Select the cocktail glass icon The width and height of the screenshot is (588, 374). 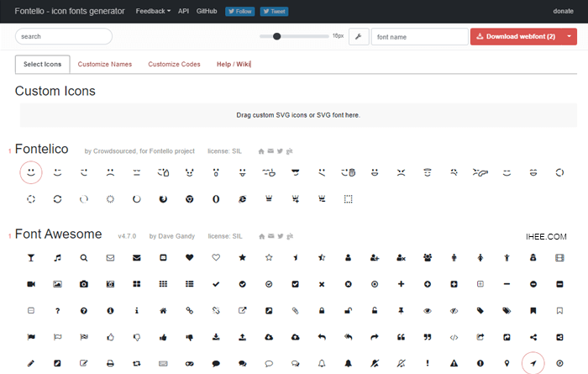tap(31, 258)
